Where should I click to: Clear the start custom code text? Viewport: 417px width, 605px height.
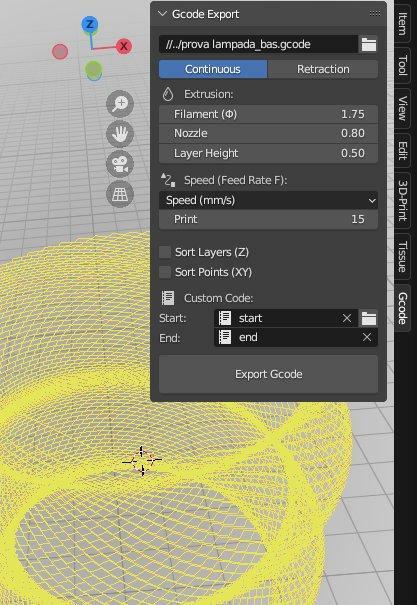(x=347, y=318)
